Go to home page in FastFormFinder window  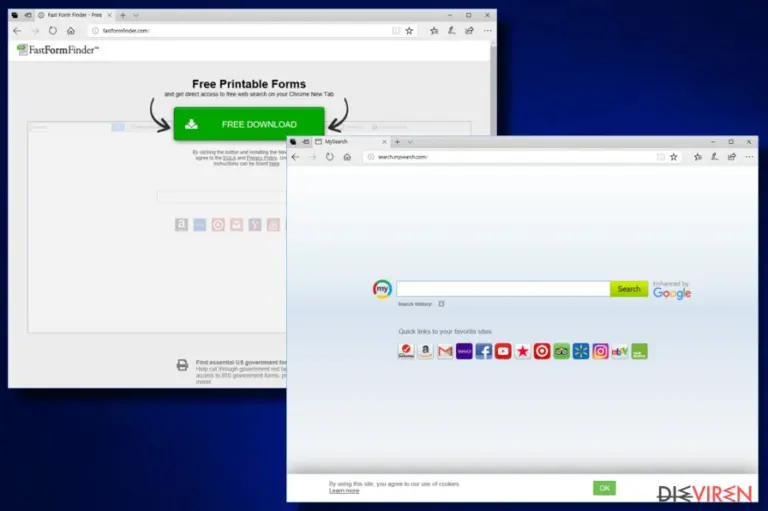71,30
